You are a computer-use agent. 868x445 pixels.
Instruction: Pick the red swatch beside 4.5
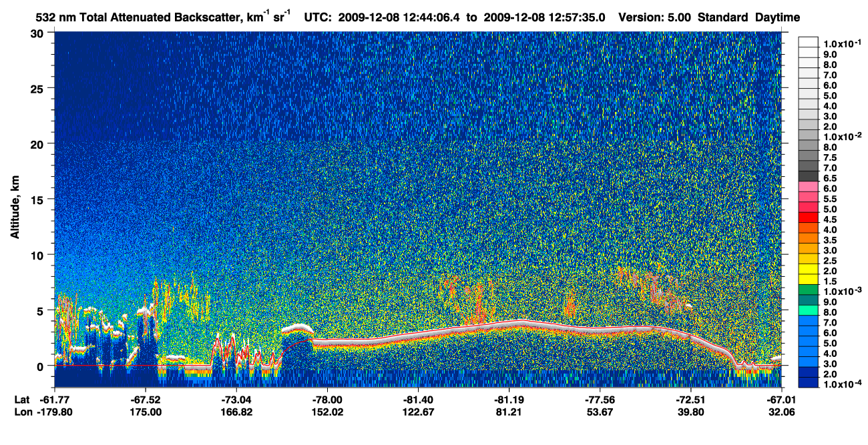809,217
